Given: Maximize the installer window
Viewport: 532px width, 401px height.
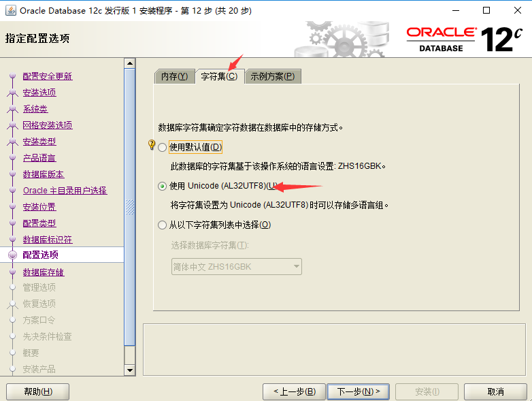Looking at the screenshot, I should coord(486,10).
